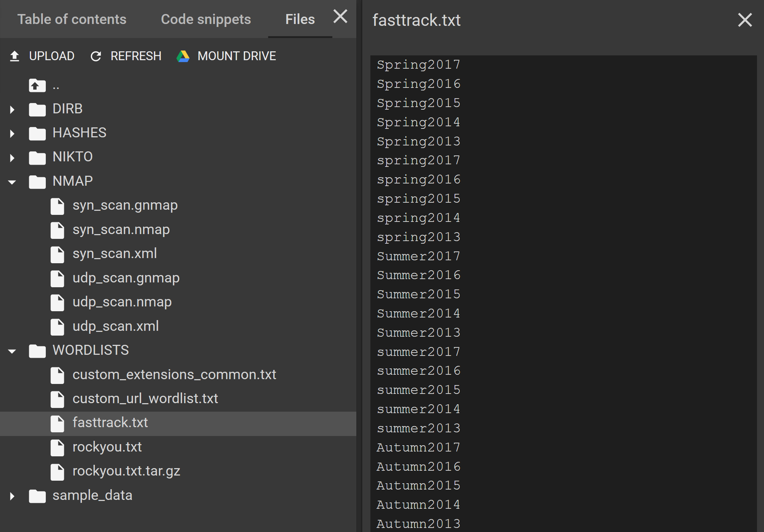Collapse the NMAP folder tree
The height and width of the screenshot is (532, 764).
coord(13,181)
